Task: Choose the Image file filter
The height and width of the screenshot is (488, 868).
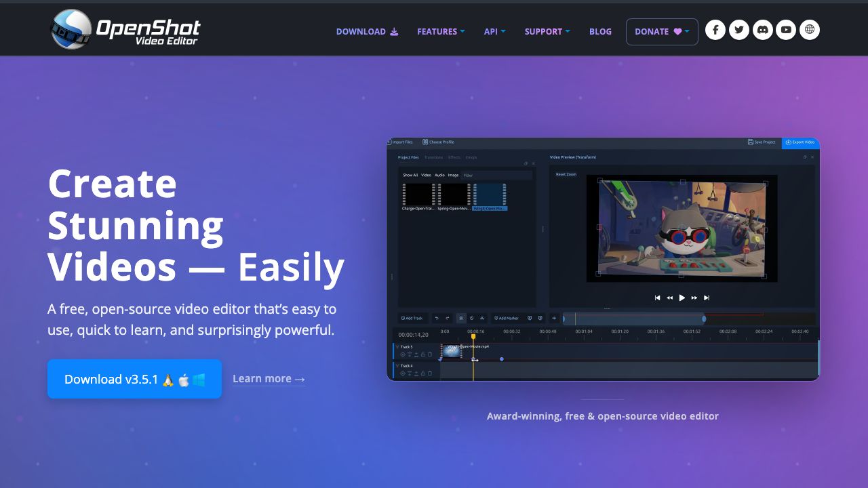Action: click(453, 175)
